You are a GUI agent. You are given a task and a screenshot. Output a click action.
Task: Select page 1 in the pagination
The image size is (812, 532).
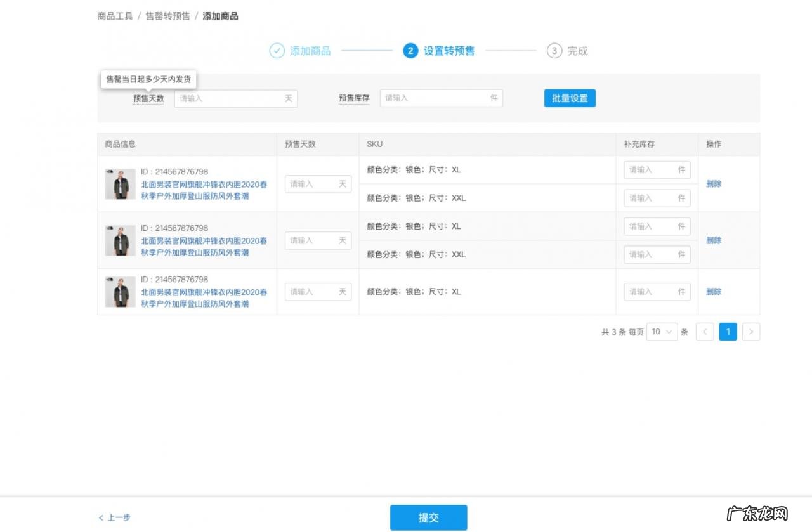(x=728, y=331)
